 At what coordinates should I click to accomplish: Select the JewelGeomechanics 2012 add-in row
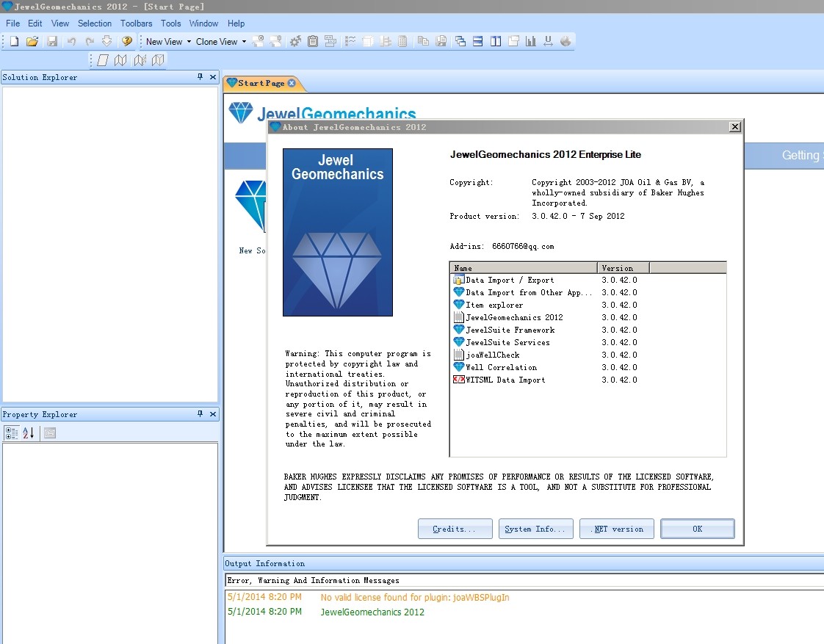pos(588,317)
